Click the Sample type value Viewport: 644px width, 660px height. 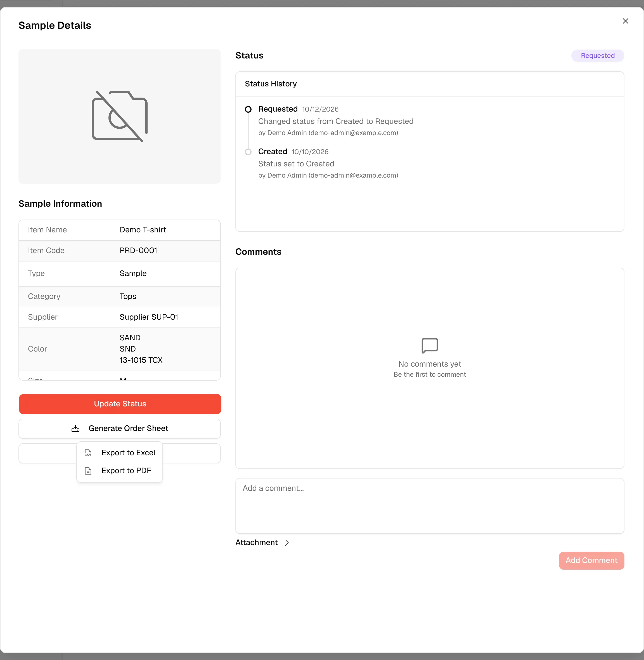133,273
